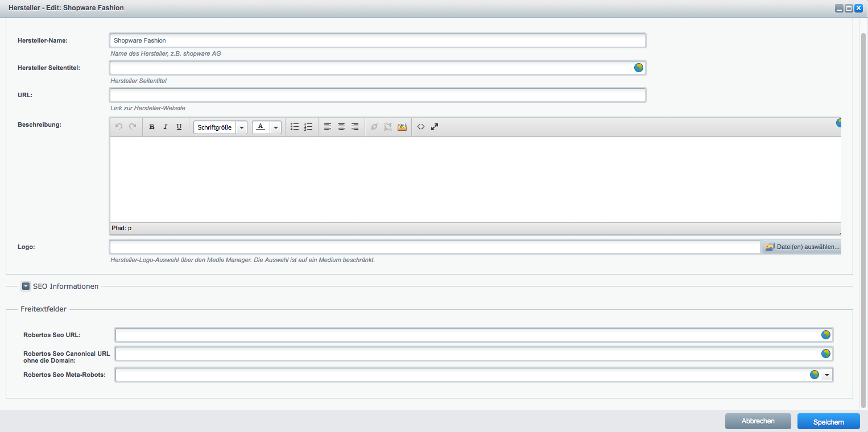This screenshot has width=868, height=432.
Task: Click the globe icon in Hersteller Seitentitel field
Action: pos(639,68)
